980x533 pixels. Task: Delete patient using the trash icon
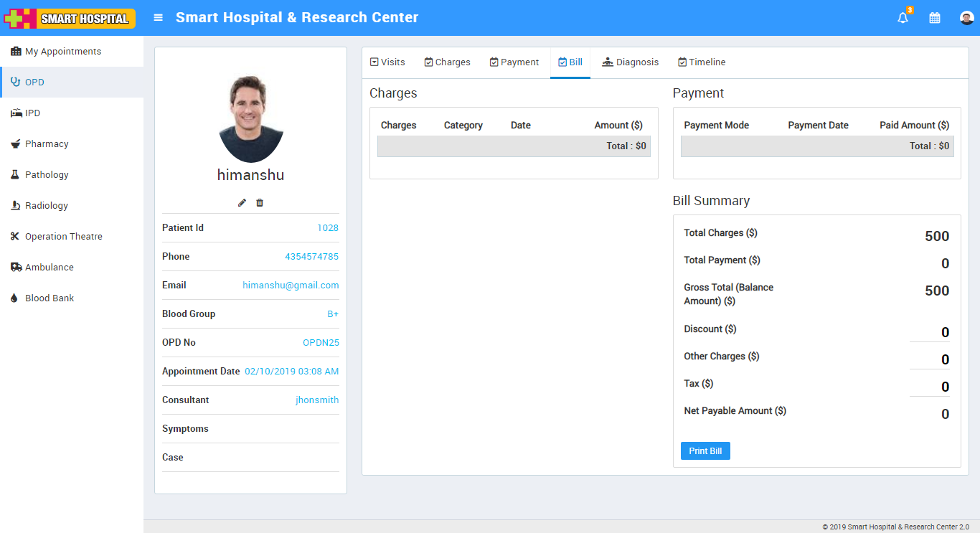click(x=260, y=203)
